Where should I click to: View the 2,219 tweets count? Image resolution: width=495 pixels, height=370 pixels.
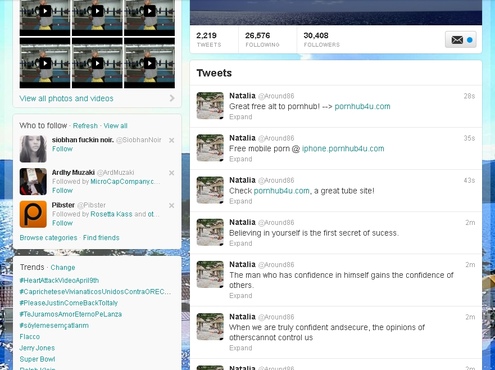point(209,39)
